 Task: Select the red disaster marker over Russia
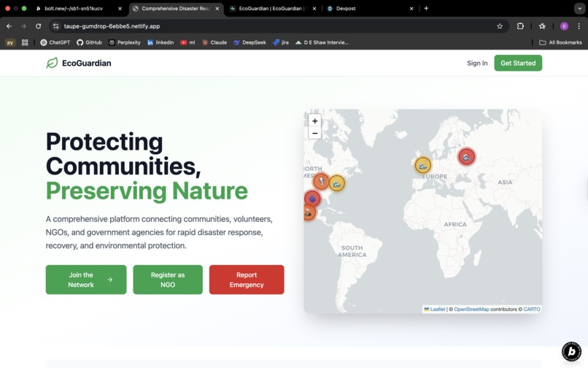(x=466, y=156)
